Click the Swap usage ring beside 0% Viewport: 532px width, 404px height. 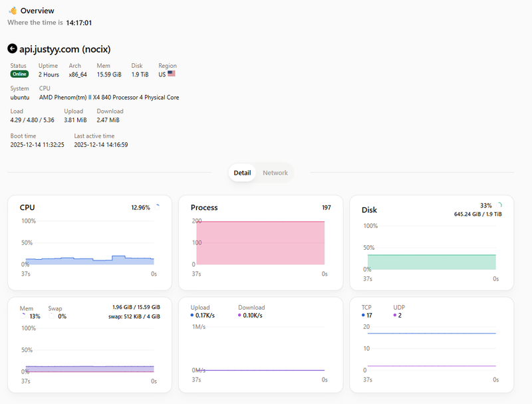point(53,316)
